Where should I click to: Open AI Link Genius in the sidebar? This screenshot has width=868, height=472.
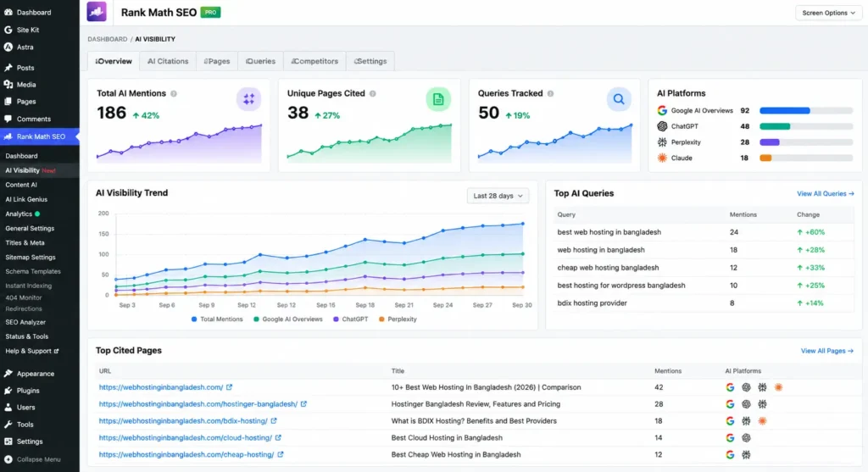click(x=26, y=199)
